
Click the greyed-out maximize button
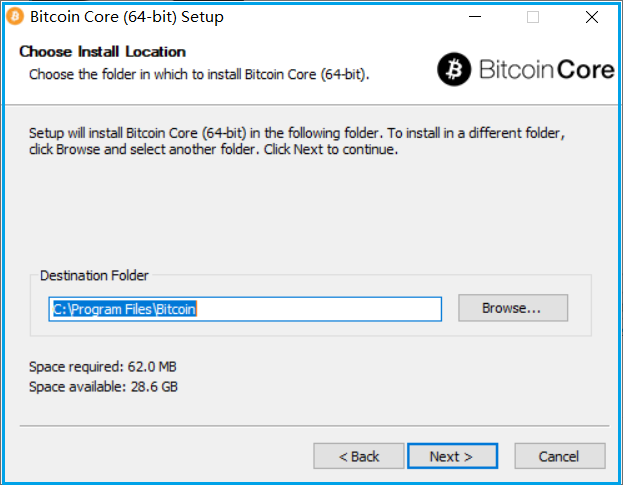(x=533, y=16)
